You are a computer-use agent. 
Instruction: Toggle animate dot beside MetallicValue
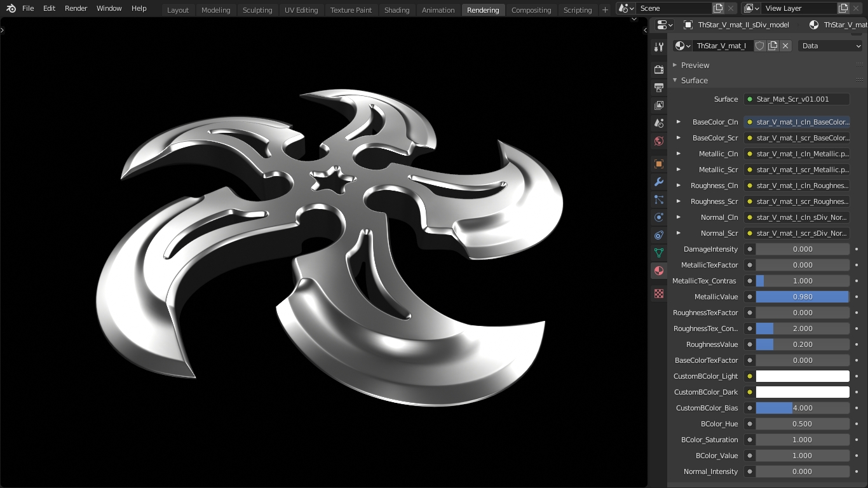click(857, 297)
